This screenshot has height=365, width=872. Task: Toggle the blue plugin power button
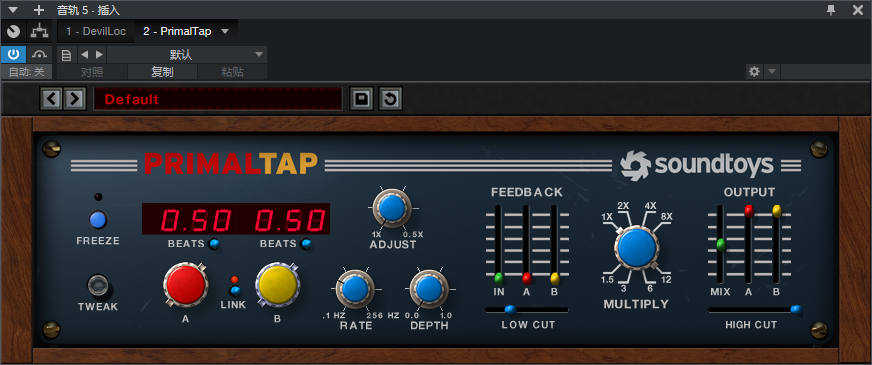tap(13, 55)
